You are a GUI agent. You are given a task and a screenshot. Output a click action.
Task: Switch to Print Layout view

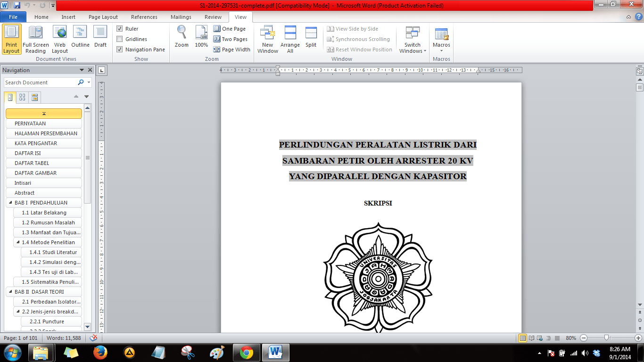11,40
